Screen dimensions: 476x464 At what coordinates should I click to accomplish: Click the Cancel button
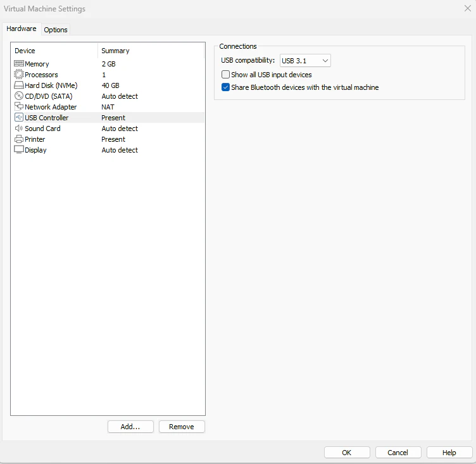398,453
